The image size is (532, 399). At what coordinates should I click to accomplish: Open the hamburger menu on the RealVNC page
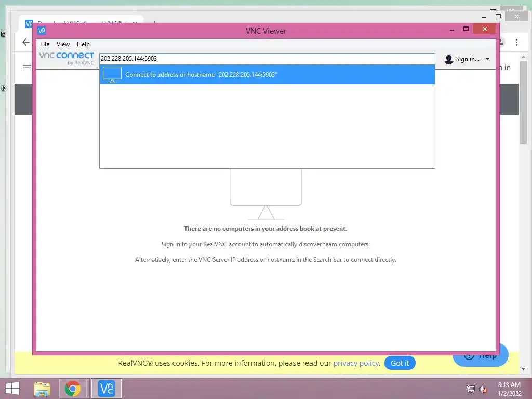pos(27,68)
